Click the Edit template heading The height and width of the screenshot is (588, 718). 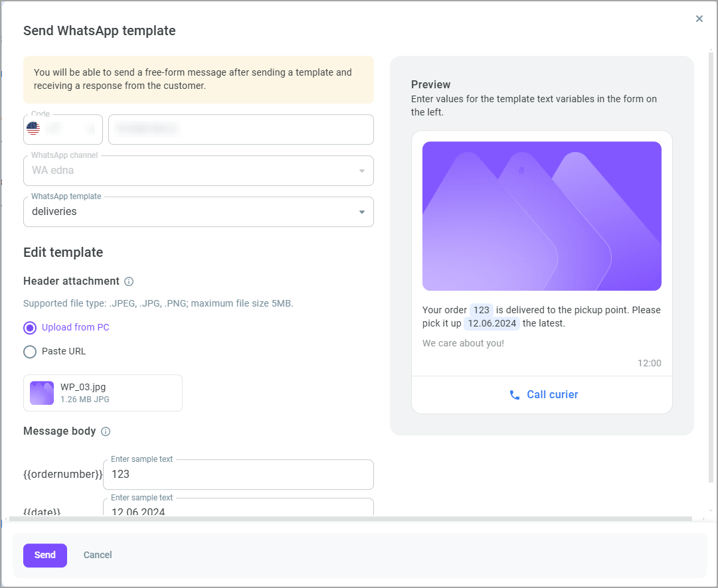pos(63,253)
